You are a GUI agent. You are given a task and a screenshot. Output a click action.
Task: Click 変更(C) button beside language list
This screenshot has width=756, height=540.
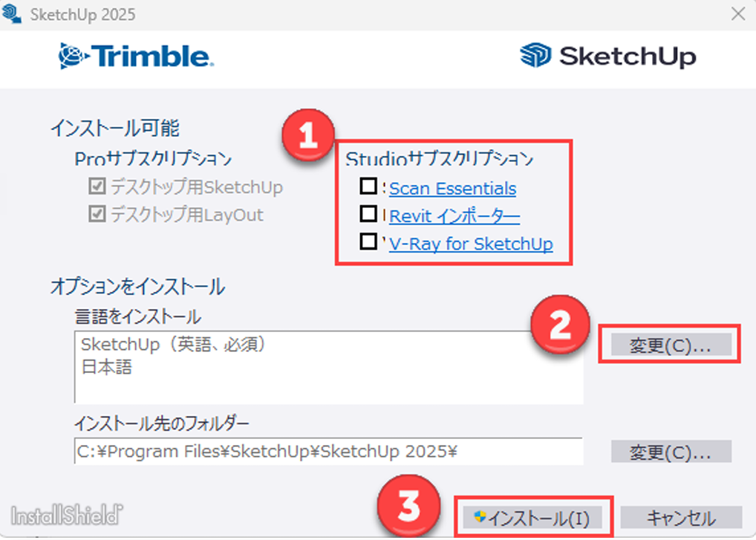[671, 345]
